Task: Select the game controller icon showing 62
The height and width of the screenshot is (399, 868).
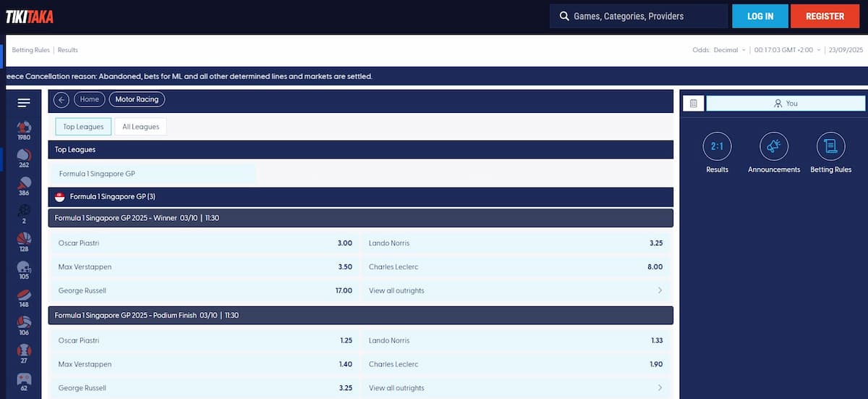Action: coord(24,381)
